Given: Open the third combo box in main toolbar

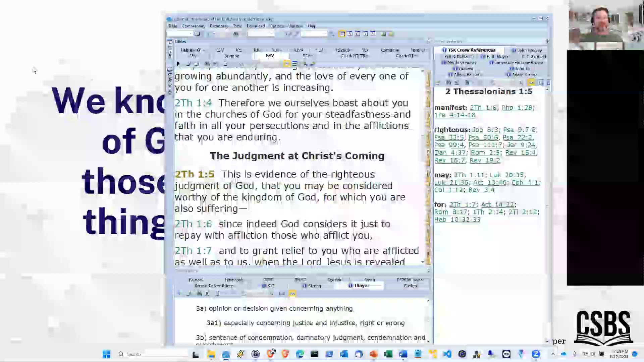Looking at the screenshot, I should 325,34.
